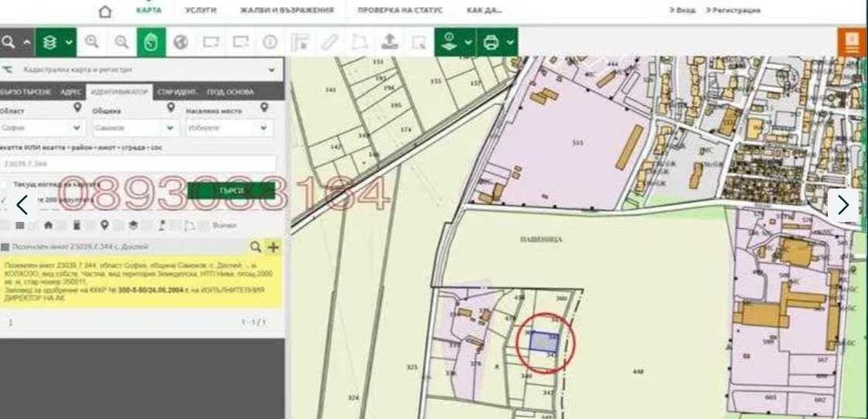This screenshot has height=419, width=868.
Task: Click parcel 535 on the map
Action: pyautogui.click(x=578, y=142)
